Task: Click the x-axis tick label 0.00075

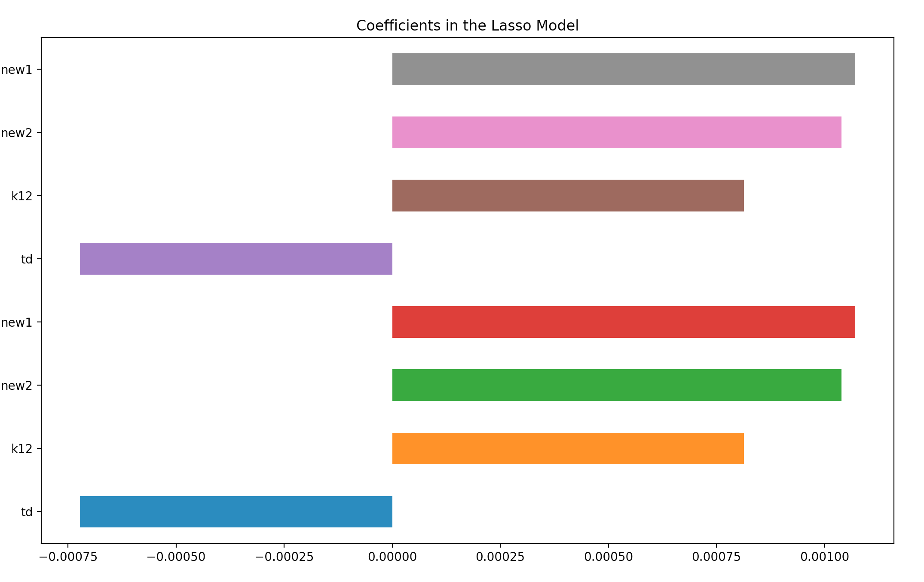Action: point(716,557)
